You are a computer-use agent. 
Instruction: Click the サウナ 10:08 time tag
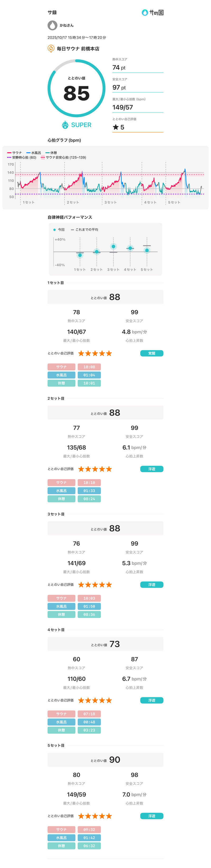tap(89, 367)
